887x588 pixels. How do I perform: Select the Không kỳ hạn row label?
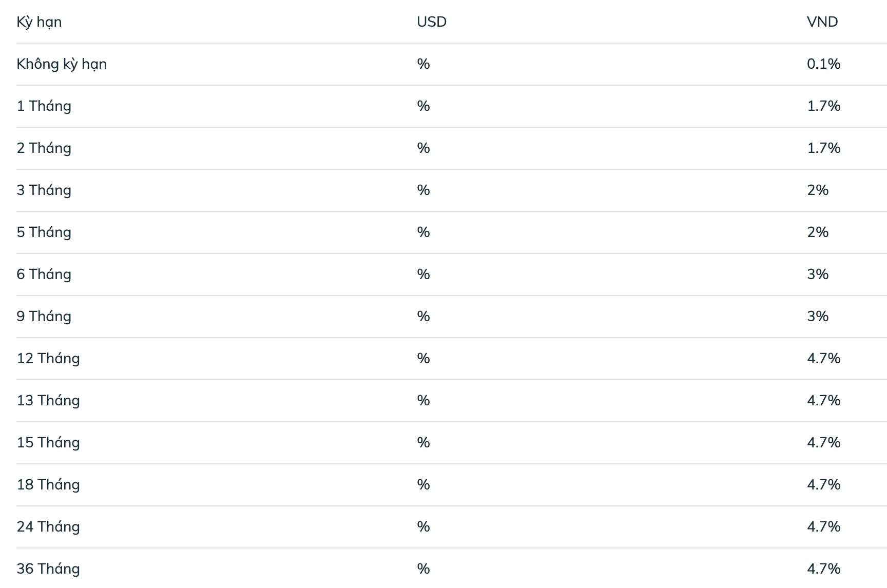point(62,64)
